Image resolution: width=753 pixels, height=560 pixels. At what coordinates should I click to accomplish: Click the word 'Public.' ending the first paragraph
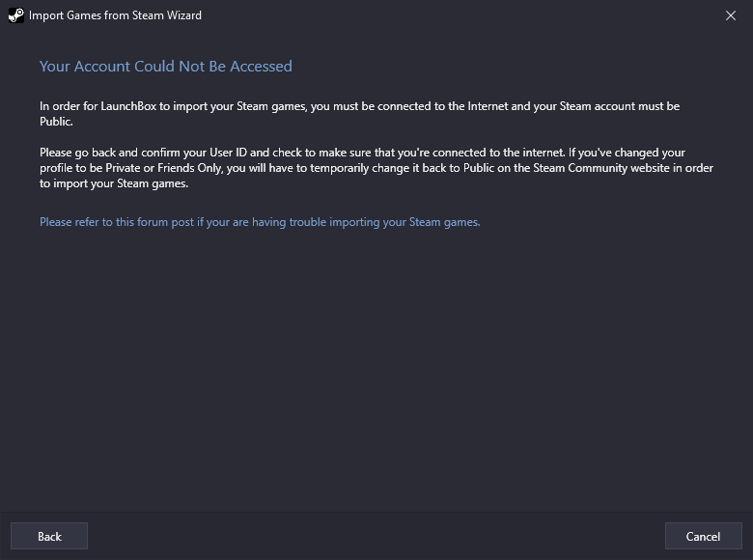(x=56, y=122)
